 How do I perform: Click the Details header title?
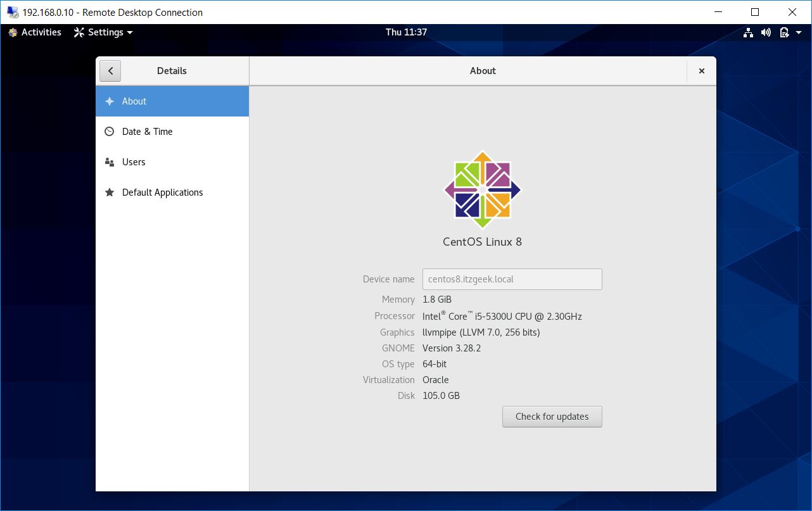[x=172, y=71]
